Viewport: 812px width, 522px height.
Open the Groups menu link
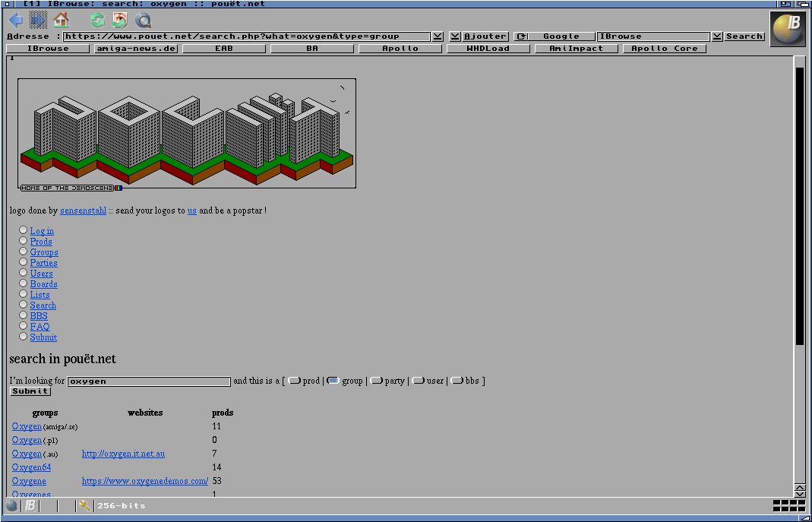click(44, 252)
